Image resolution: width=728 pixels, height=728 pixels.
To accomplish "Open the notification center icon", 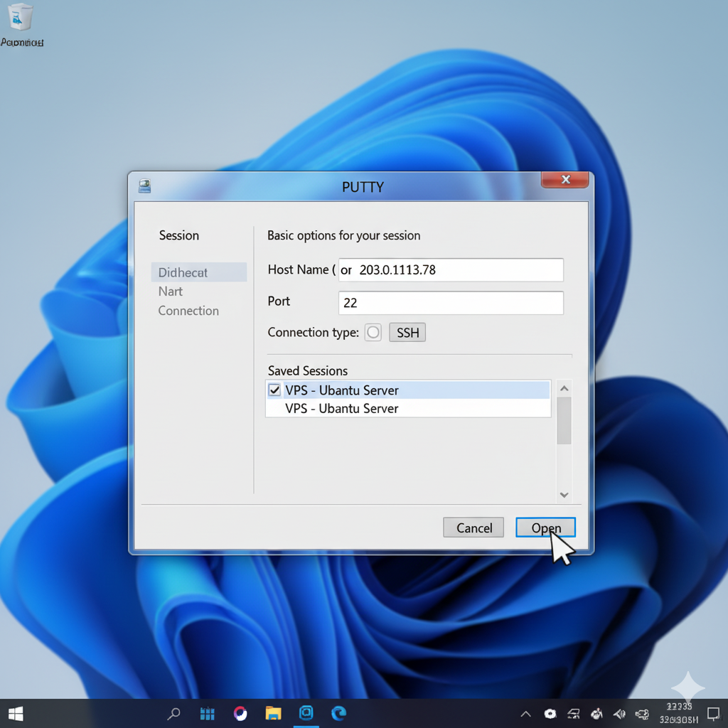I will [x=713, y=713].
